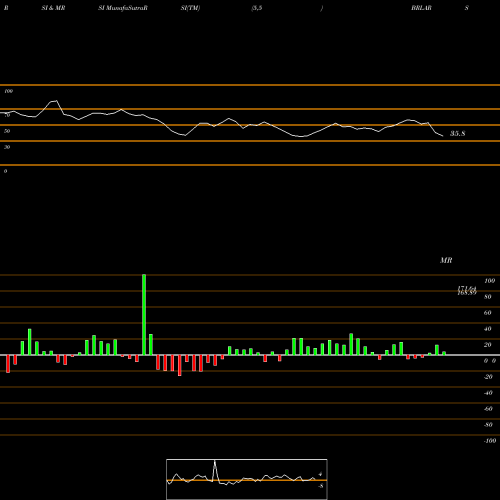Viewport: 500px width, 500px height.
Task: Click the 'MR' panel title
Action: point(446,260)
